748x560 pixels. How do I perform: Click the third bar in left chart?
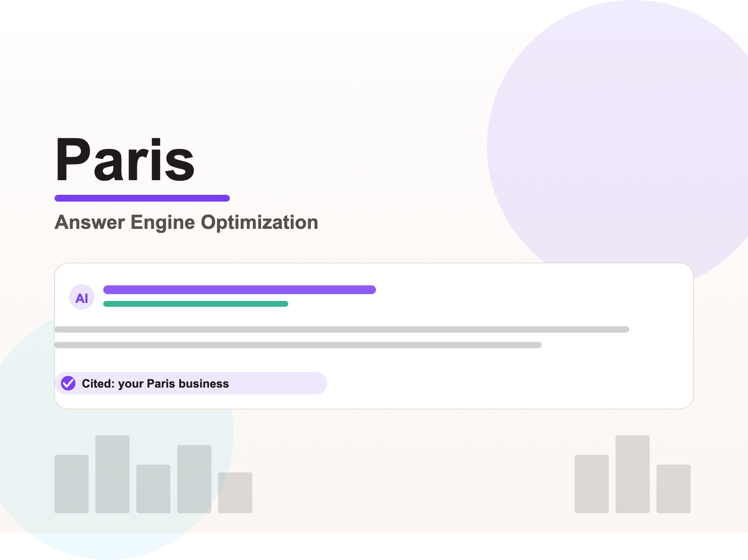pyautogui.click(x=153, y=489)
